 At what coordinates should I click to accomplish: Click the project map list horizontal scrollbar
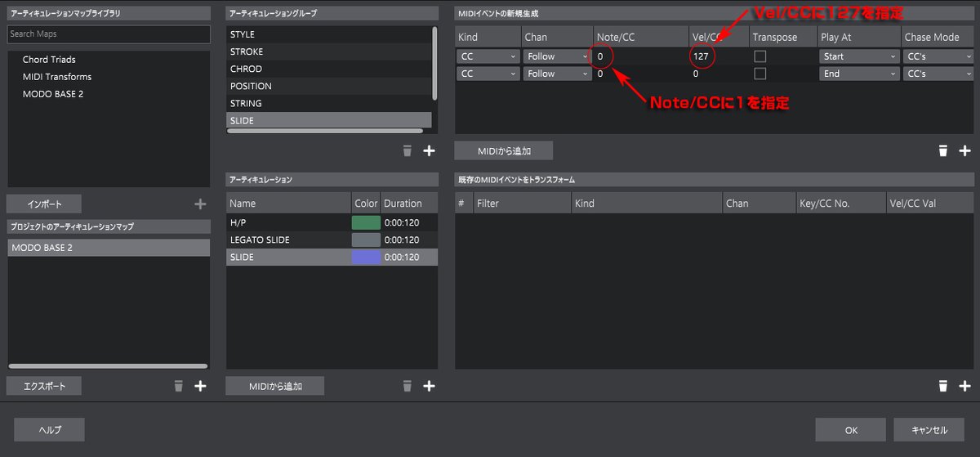click(x=106, y=366)
